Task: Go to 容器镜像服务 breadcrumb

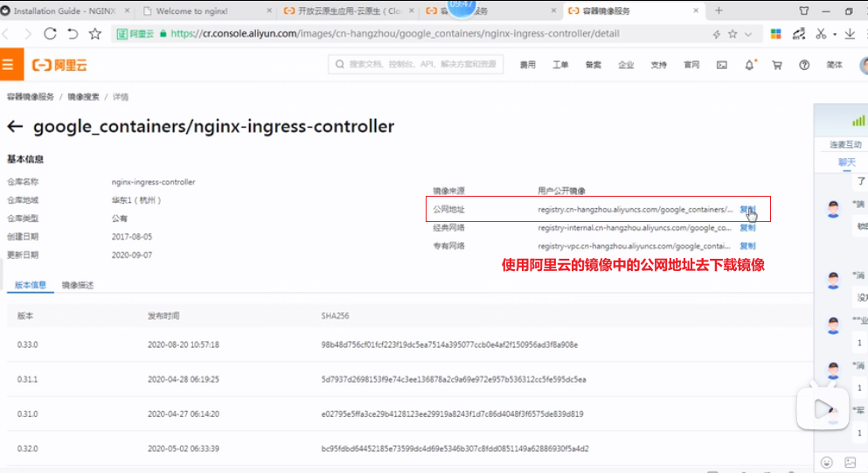Action: point(31,97)
